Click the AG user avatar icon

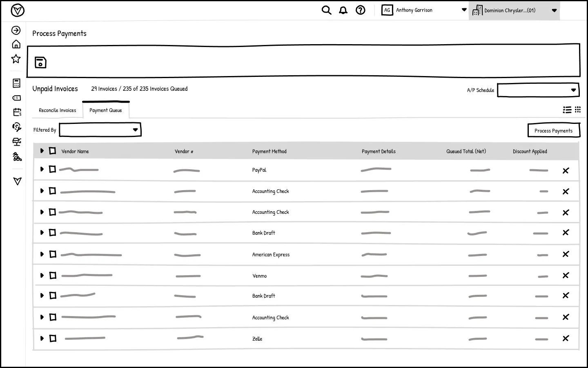[387, 10]
